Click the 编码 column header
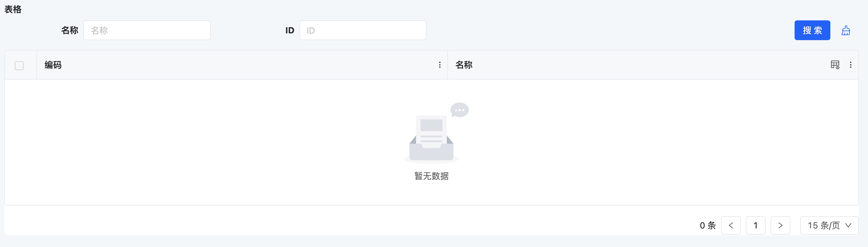The image size is (868, 247). 53,65
